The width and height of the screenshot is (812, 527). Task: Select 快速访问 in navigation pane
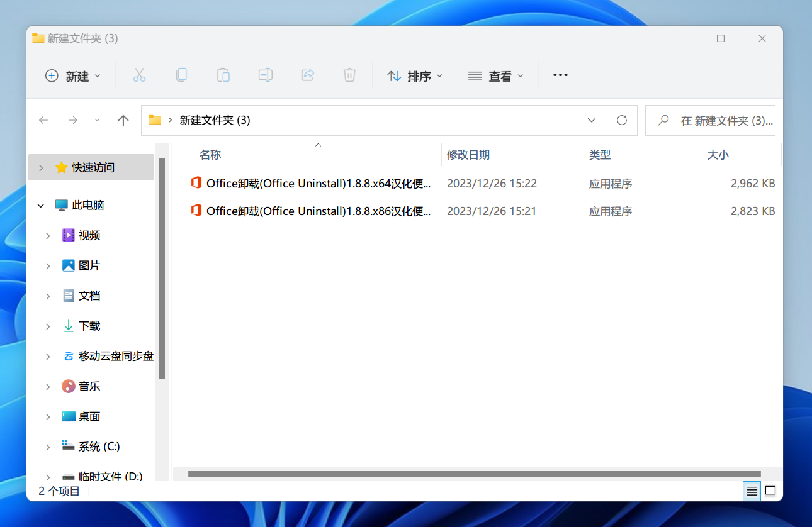click(x=92, y=167)
